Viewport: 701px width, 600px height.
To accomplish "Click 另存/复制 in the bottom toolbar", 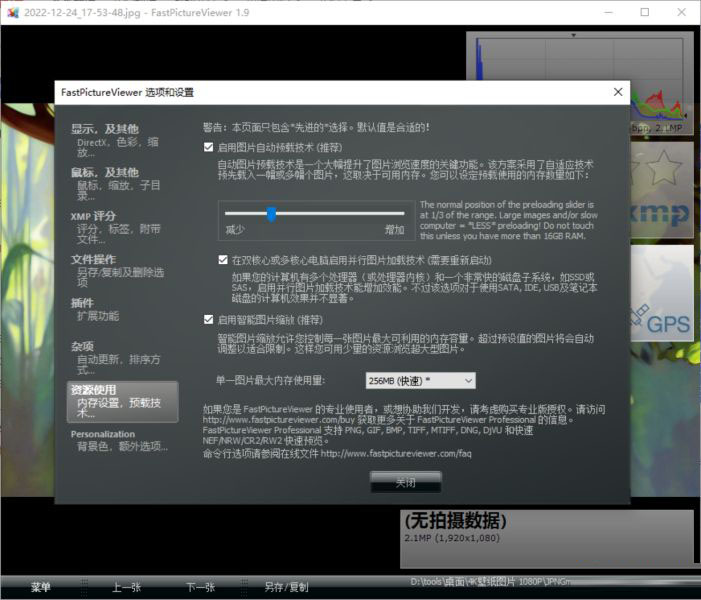I will click(286, 587).
